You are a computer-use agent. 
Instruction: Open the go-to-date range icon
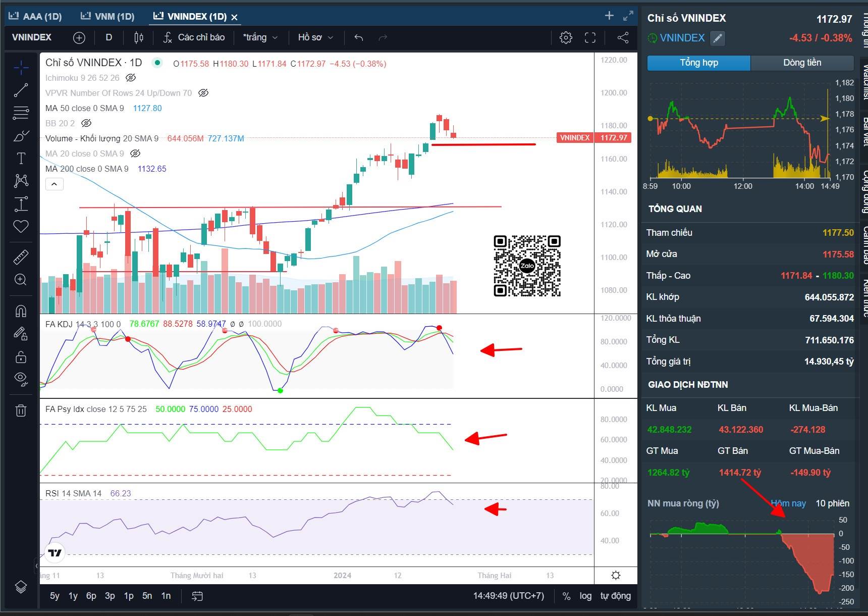point(197,596)
